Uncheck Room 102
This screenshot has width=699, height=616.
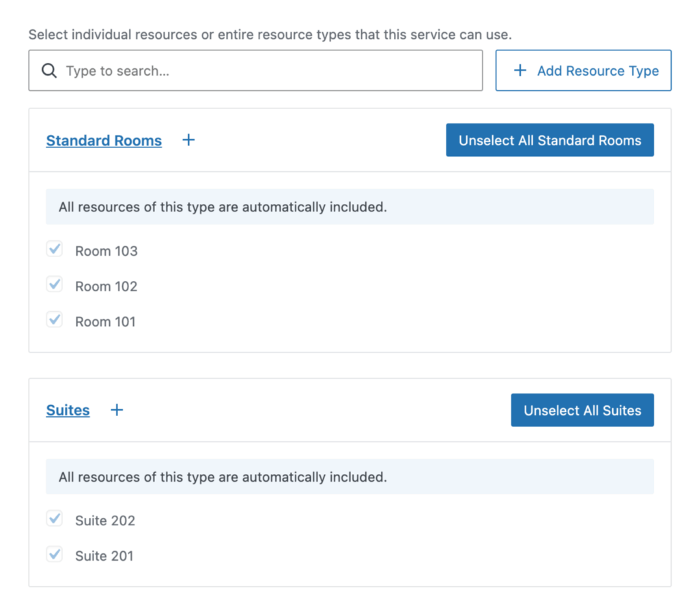(x=55, y=284)
